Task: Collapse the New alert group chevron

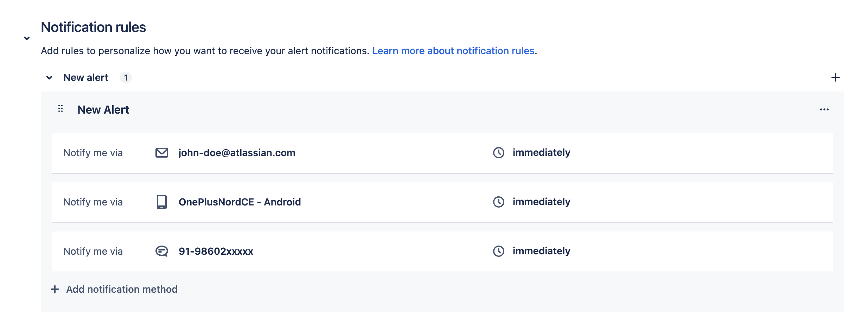Action: 49,78
